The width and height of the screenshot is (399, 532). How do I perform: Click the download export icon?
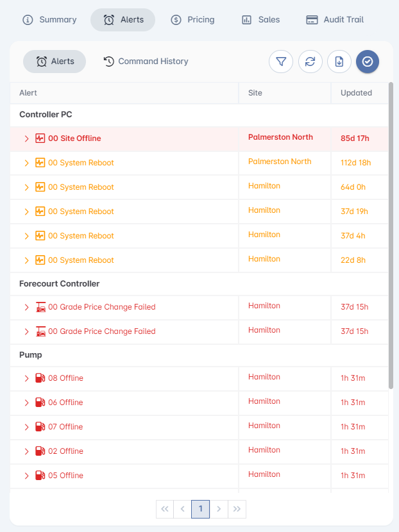coord(339,62)
